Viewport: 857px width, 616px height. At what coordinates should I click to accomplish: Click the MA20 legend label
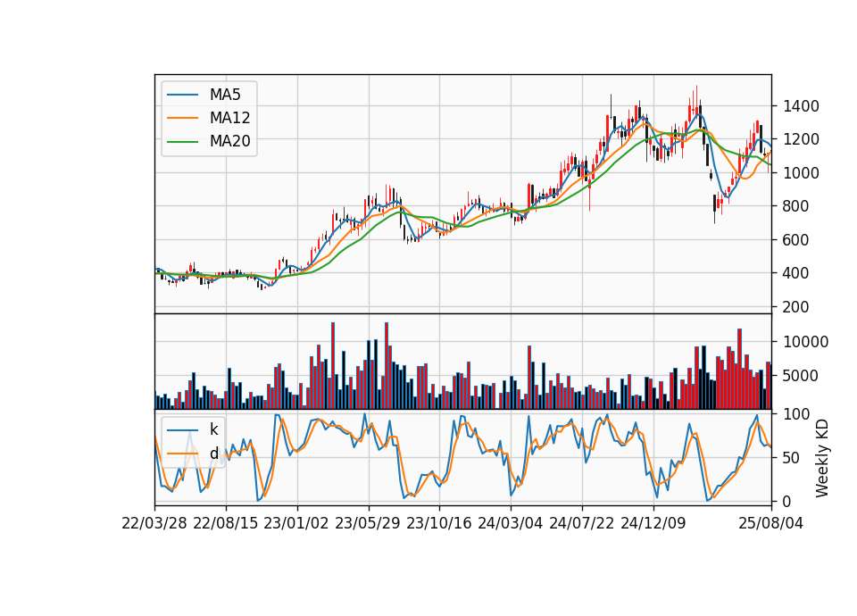[x=229, y=141]
